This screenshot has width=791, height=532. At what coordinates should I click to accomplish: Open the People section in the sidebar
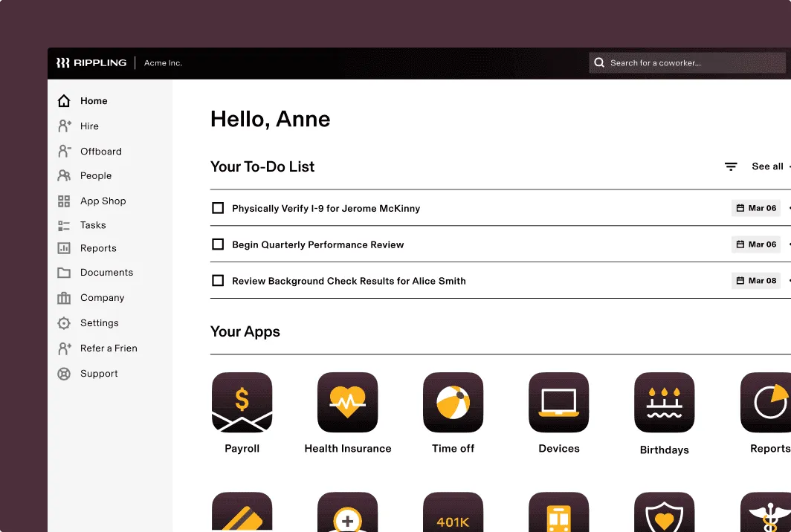point(94,175)
